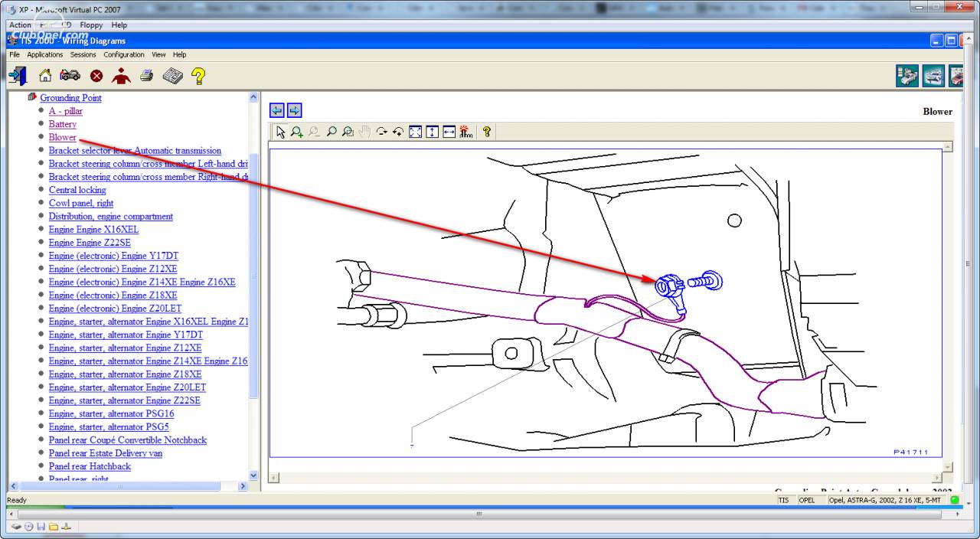The image size is (980, 539).
Task: Rotate the diagram clockwise
Action: coord(381,132)
